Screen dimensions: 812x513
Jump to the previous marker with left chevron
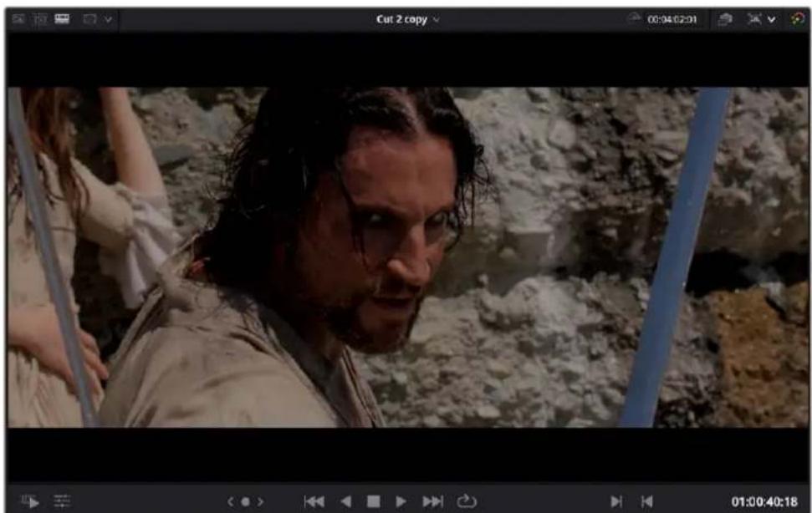pyautogui.click(x=231, y=501)
